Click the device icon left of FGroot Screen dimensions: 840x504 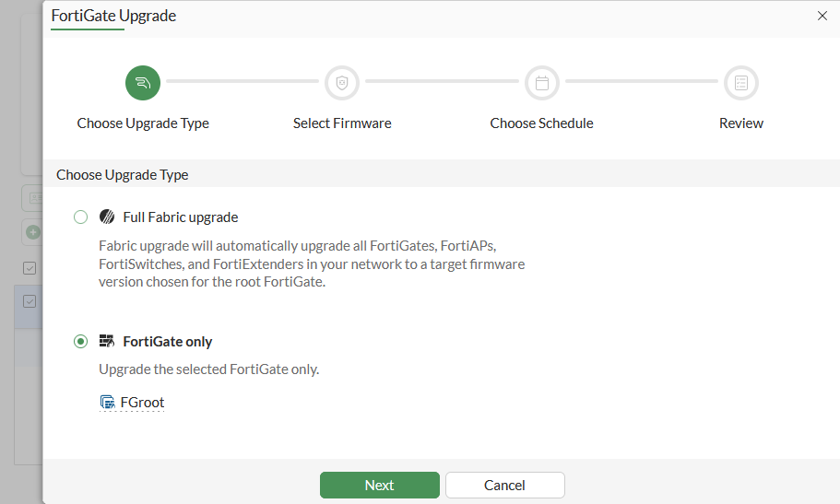pos(107,403)
